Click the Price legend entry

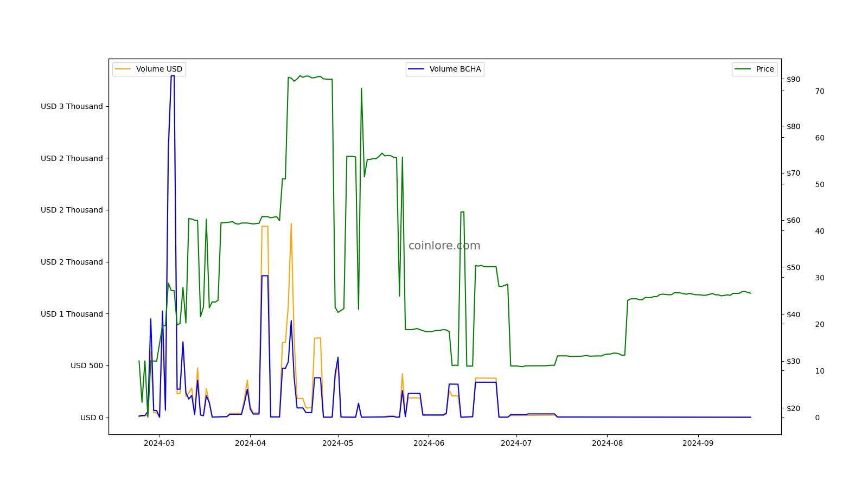755,69
